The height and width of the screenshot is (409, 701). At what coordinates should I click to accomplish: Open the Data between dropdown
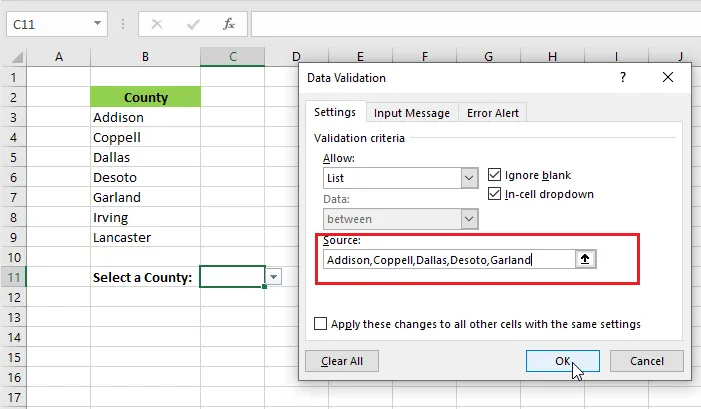(x=469, y=219)
